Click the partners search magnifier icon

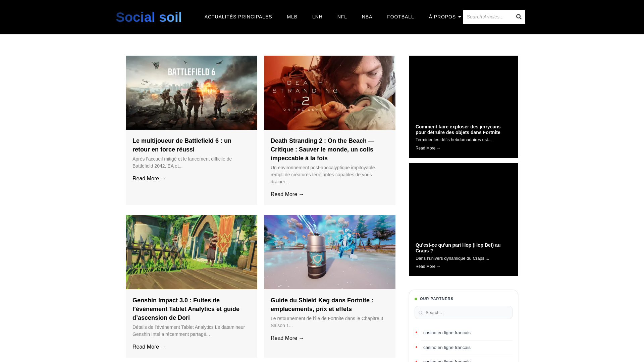421,313
